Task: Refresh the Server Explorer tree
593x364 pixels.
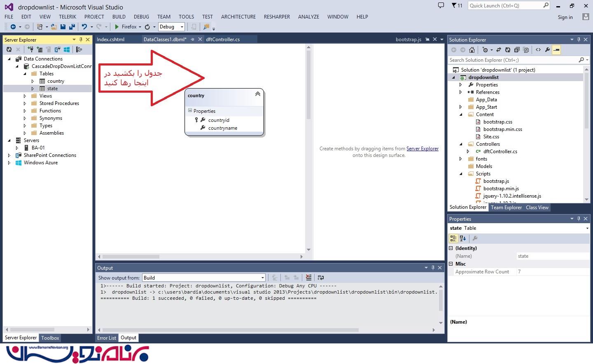Action: [x=9, y=49]
